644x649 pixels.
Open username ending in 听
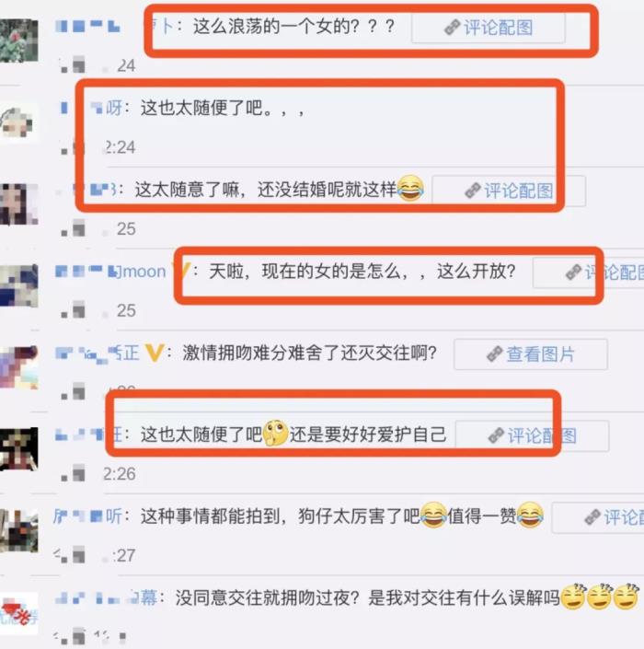[88, 516]
